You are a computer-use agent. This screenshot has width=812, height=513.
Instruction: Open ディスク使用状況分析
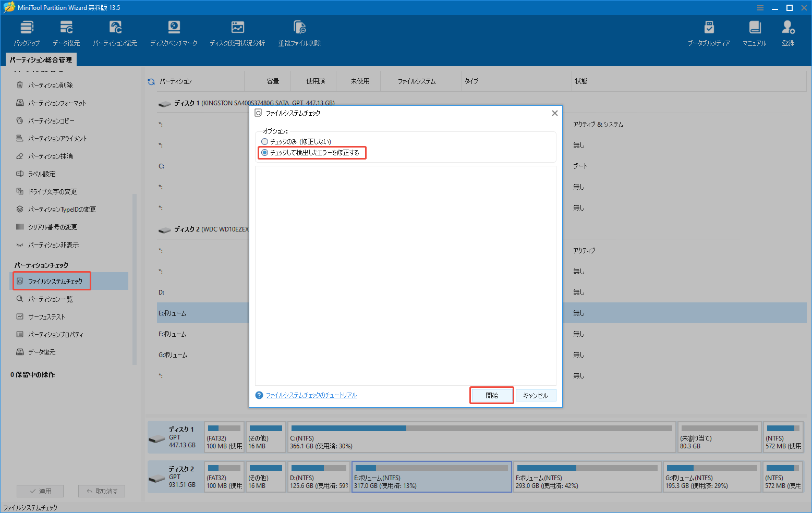(237, 32)
